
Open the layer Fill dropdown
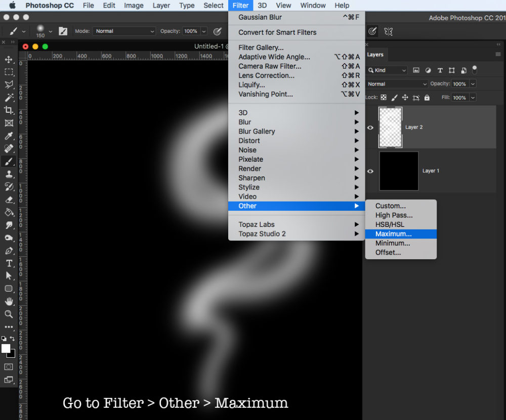[x=473, y=98]
